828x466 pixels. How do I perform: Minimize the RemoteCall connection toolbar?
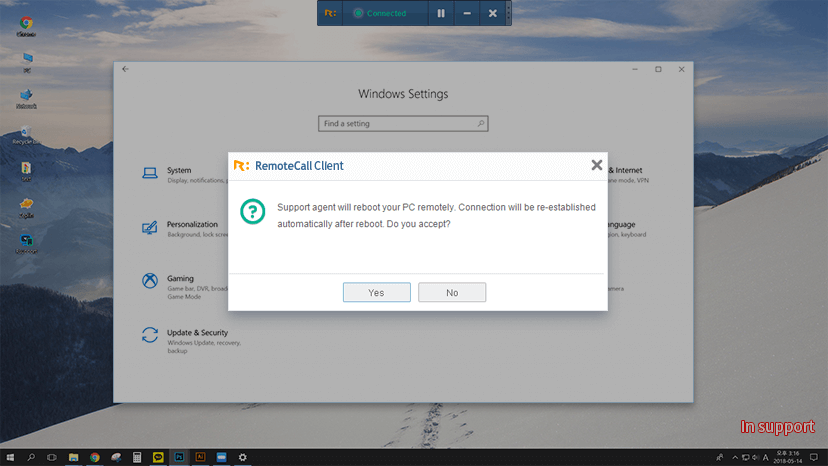pyautogui.click(x=467, y=13)
